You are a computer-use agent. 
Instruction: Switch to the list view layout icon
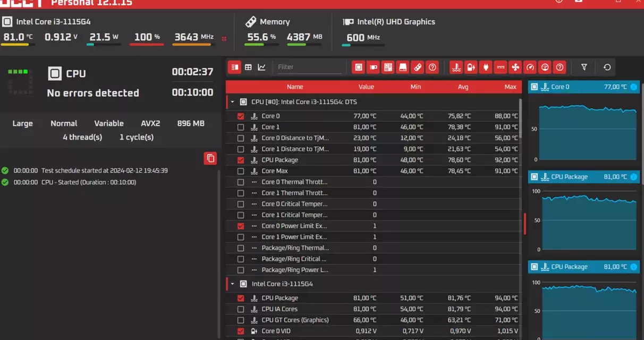234,67
